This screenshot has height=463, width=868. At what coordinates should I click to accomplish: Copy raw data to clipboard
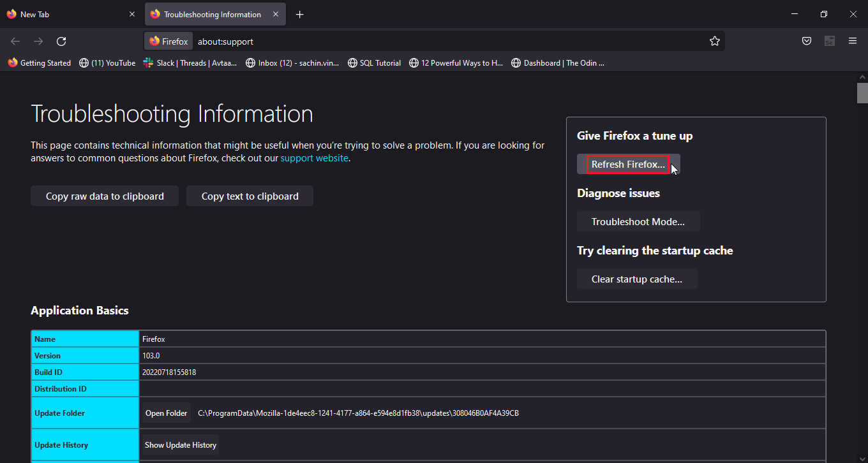(x=105, y=196)
